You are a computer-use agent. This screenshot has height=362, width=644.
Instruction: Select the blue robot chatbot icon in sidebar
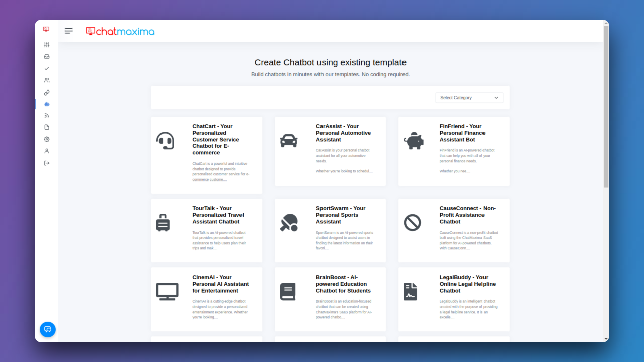[x=47, y=104]
